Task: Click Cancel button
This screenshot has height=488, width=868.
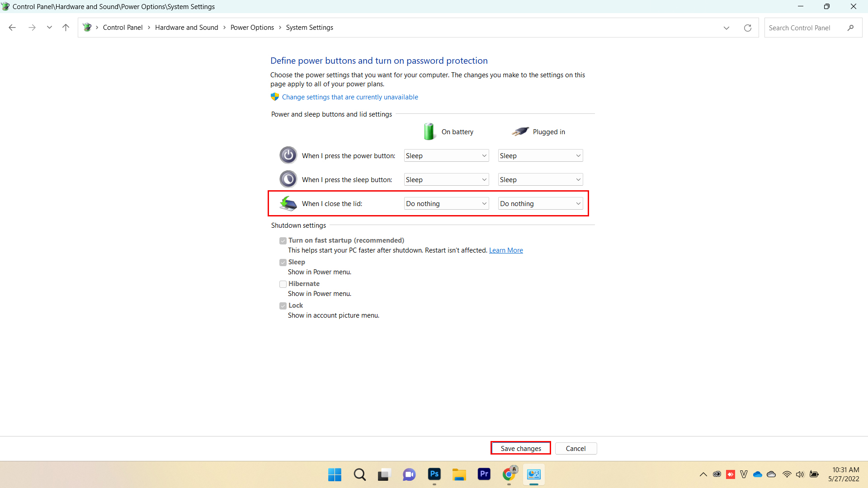Action: coord(576,448)
